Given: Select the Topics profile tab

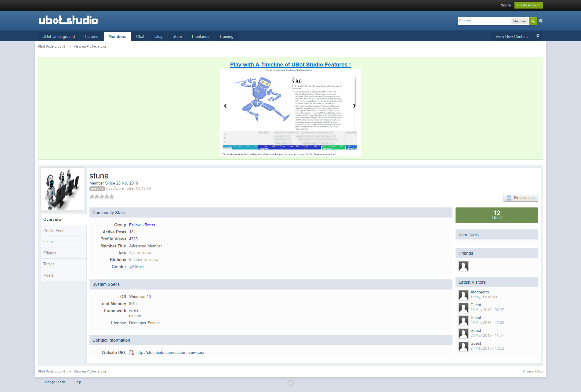Looking at the screenshot, I should pos(64,264).
